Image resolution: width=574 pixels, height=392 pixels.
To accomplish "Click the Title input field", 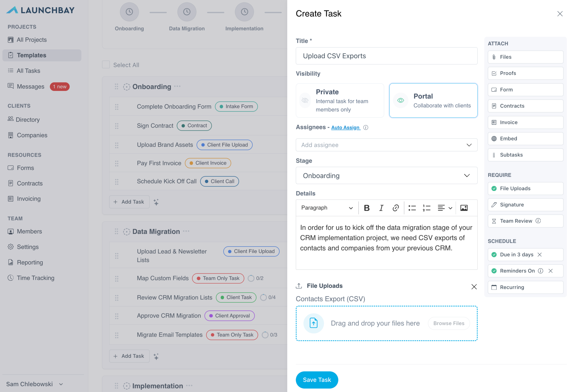I will pos(386,56).
